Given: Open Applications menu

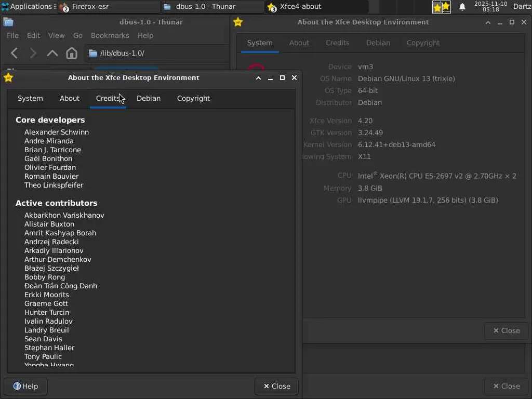Looking at the screenshot, I should (x=29, y=6).
